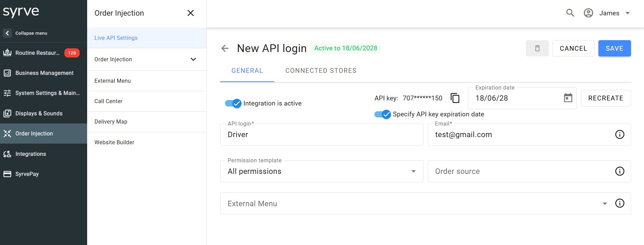
Task: Click the user account avatar icon
Action: [589, 13]
